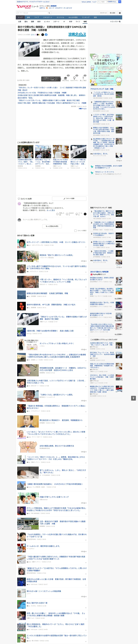Viewport: 138px width, 644px height.
Task: Open the 速報 navigation tab
Action: coord(28,17)
